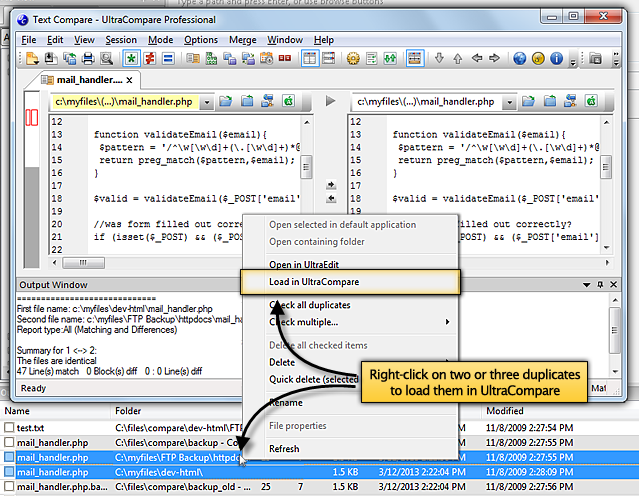
Task: Click the left pane horizontal scrollbar thumb
Action: [83, 263]
